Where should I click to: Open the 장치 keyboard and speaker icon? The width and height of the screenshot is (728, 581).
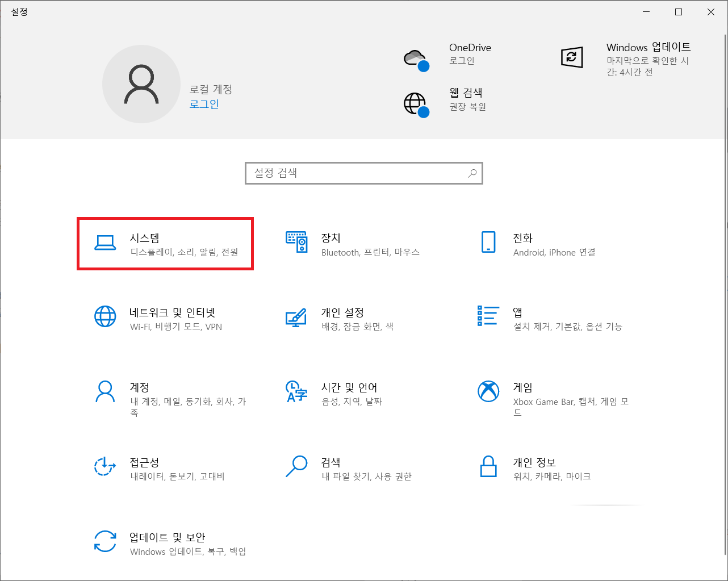pyautogui.click(x=296, y=242)
